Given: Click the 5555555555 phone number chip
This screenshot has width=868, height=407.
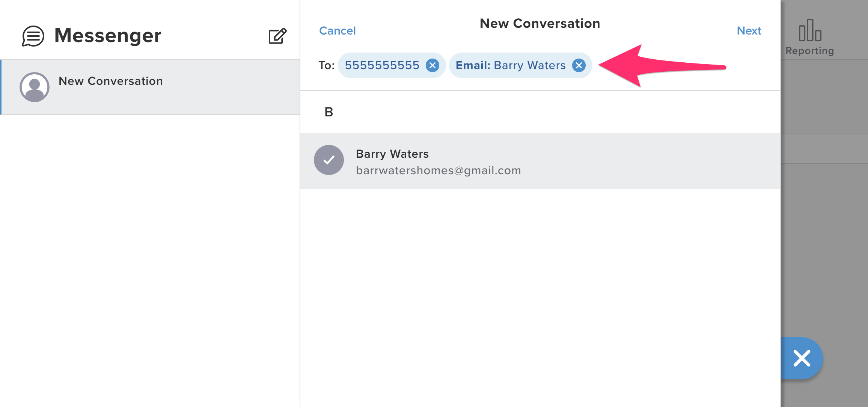Looking at the screenshot, I should tap(382, 65).
